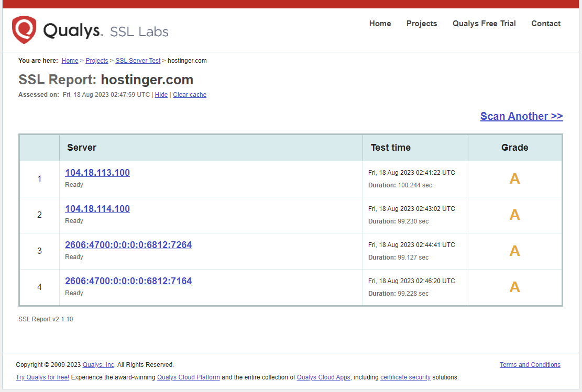Select the Home menu item
Image resolution: width=582 pixels, height=392 pixels.
(380, 24)
